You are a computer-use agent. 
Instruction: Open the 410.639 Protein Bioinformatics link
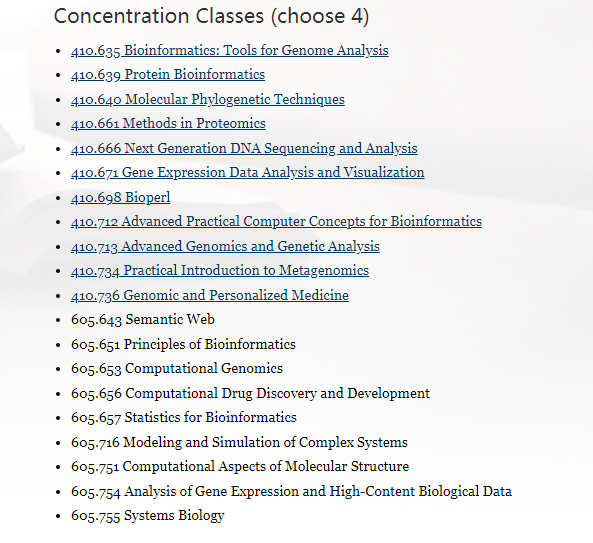(x=168, y=74)
